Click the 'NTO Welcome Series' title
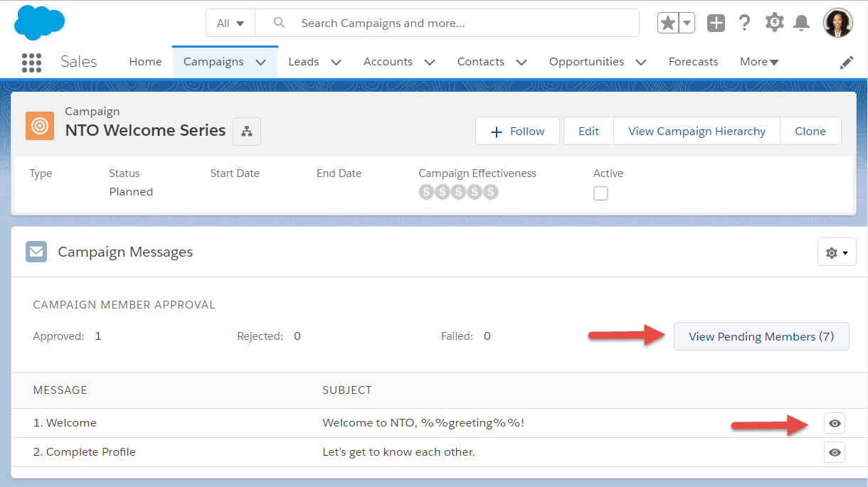 pos(145,130)
